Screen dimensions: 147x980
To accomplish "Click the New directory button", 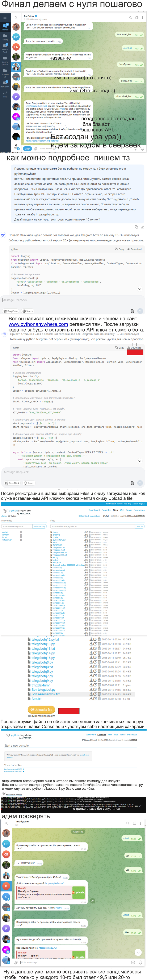I will (x=39, y=526).
